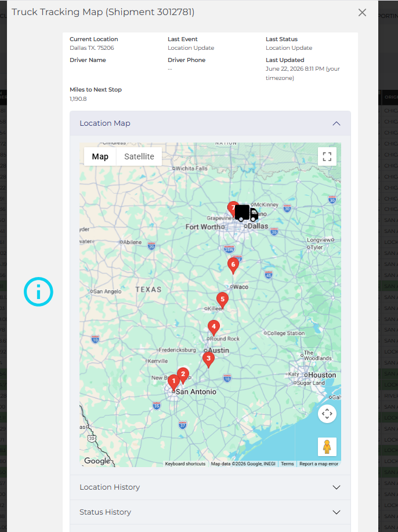Expand the Status History section

point(210,512)
